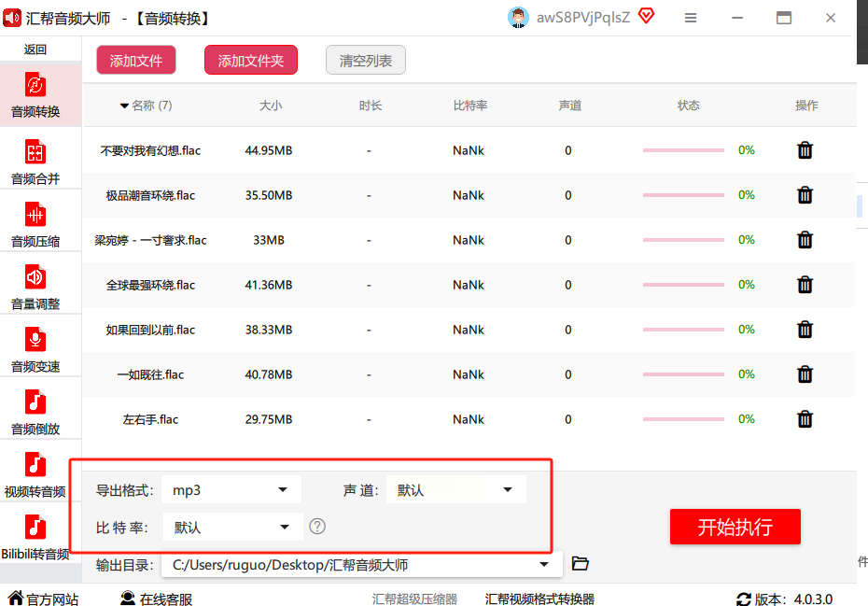
Task: Open the 在线客服 link
Action: pos(157,599)
